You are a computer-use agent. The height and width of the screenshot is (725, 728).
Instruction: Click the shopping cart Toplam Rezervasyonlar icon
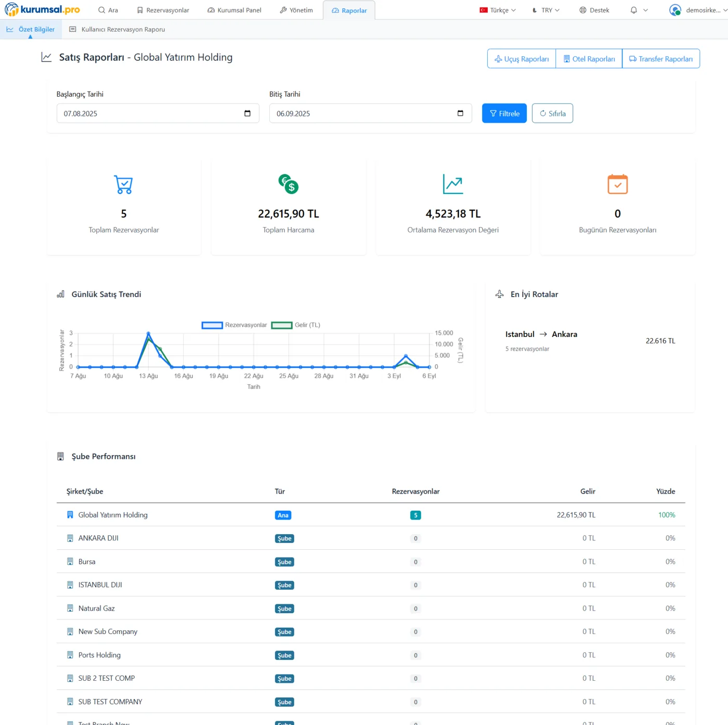click(x=124, y=185)
